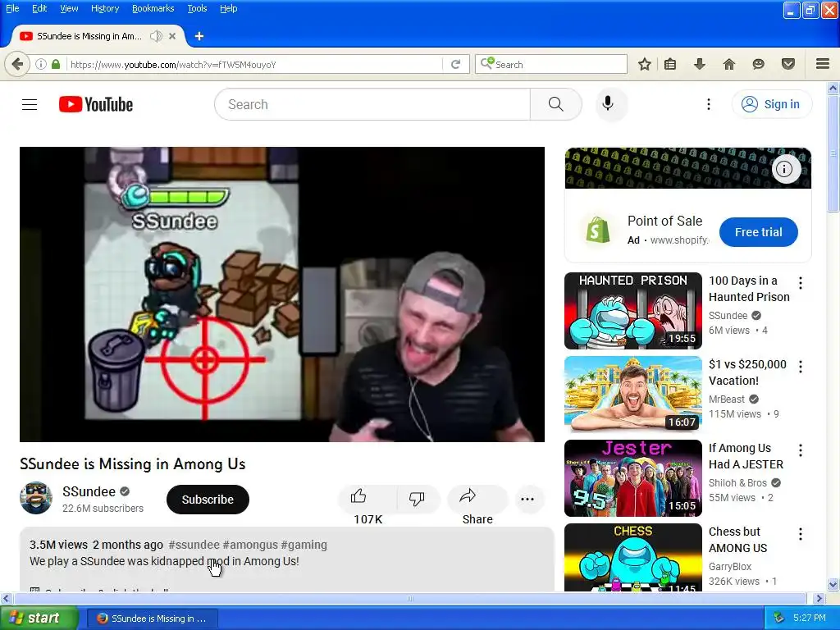Close the SSundee YouTube tab
The image size is (840, 630).
172,36
